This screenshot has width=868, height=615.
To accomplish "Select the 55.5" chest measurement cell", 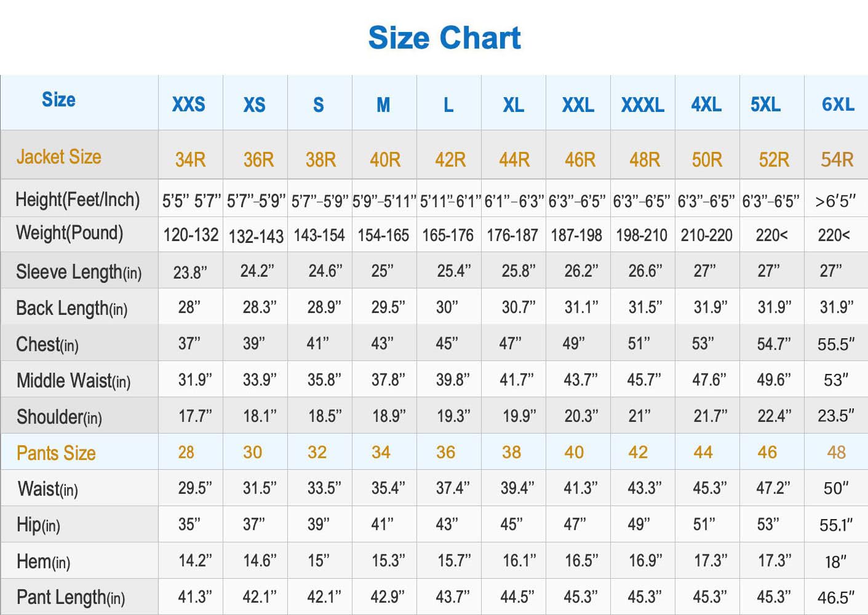I will (836, 344).
